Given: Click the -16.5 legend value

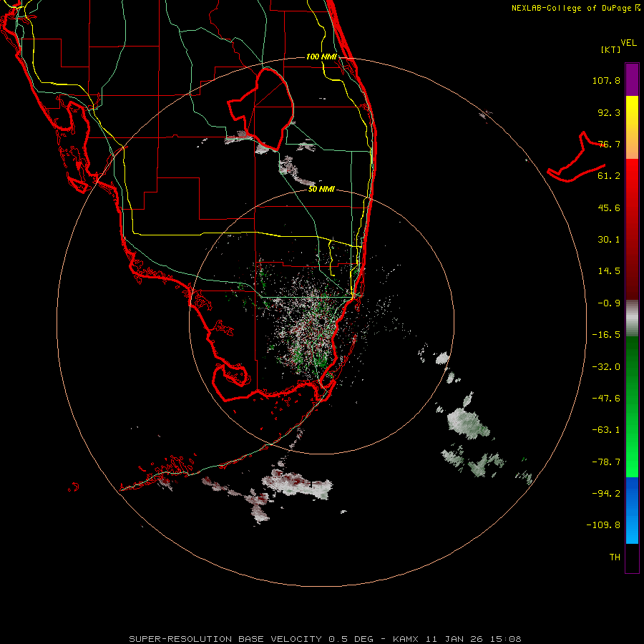Looking at the screenshot, I should [606, 335].
